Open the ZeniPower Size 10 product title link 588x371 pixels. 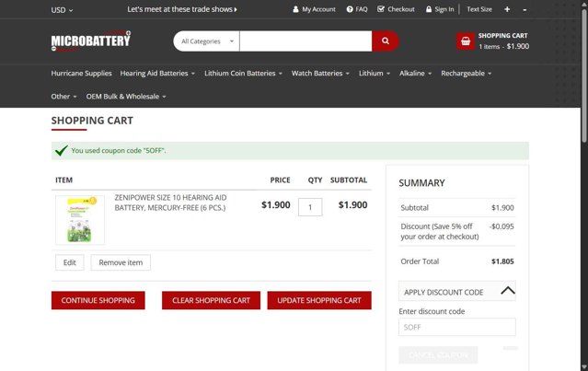pos(170,203)
